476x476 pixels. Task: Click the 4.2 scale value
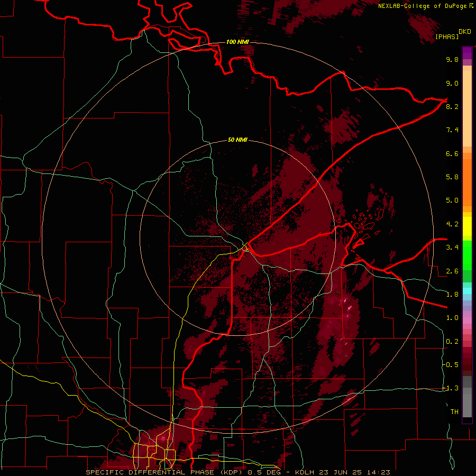(x=452, y=224)
